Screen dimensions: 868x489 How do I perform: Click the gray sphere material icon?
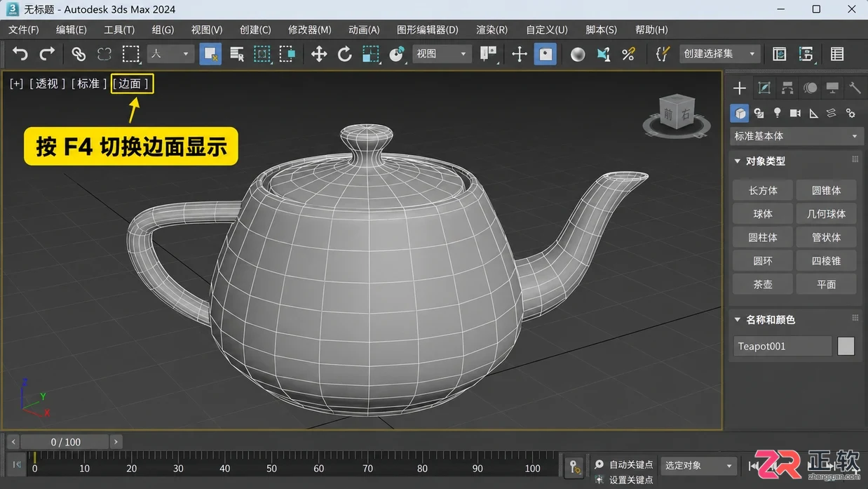tap(578, 54)
